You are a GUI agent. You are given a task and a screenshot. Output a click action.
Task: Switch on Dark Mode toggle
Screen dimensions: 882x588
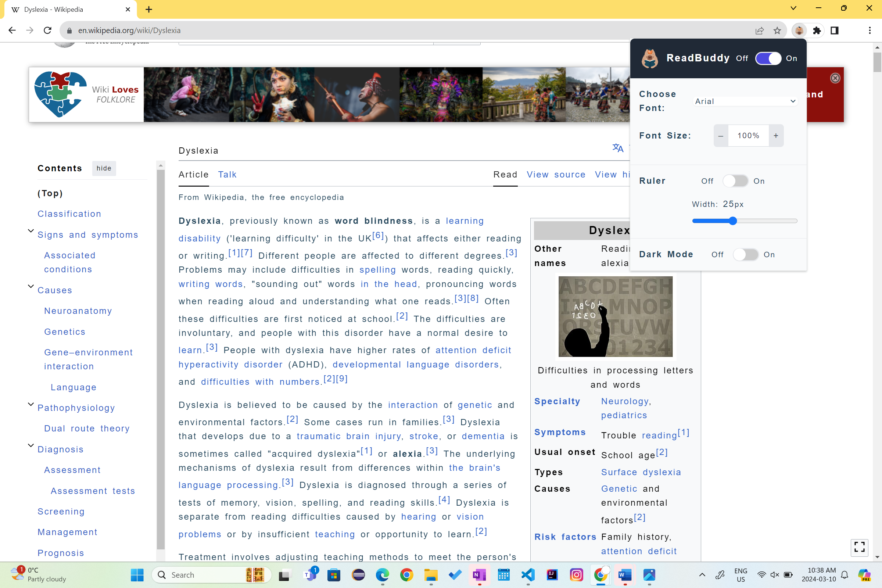click(746, 255)
